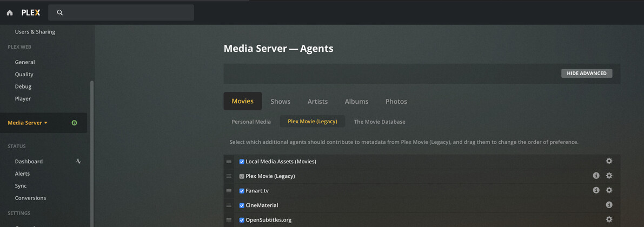644x227 pixels.
Task: Open Alerts page
Action: pos(22,173)
